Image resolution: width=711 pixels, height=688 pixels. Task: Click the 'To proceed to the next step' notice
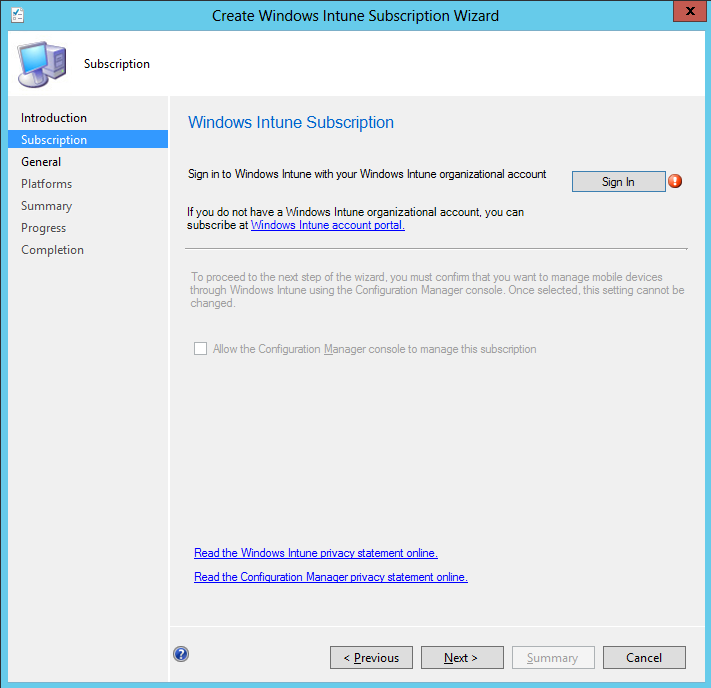(437, 290)
